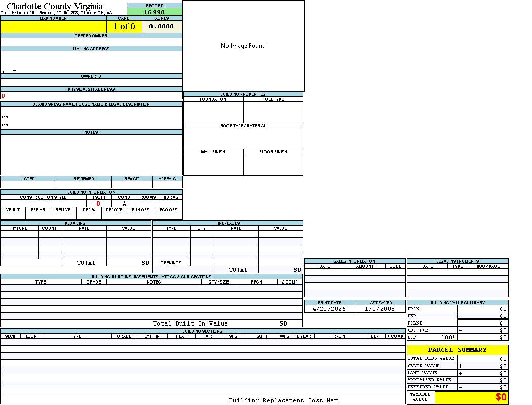
Task: Click the H SQFT red zero value
Action: point(98,204)
